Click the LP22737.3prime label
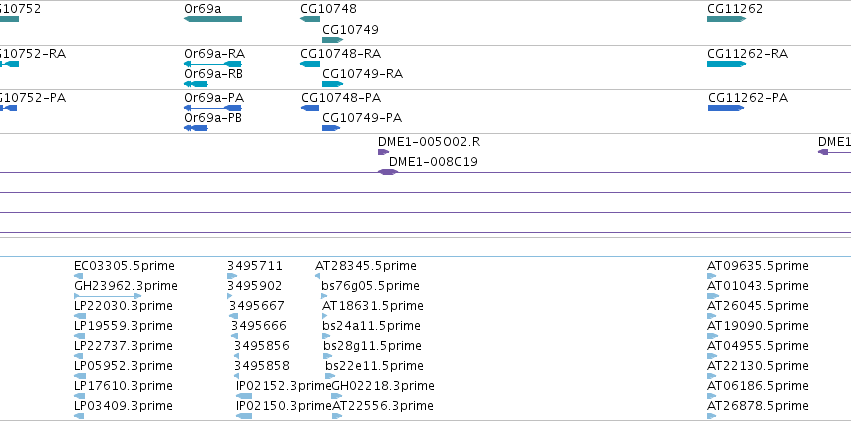851x421 pixels. [123, 346]
